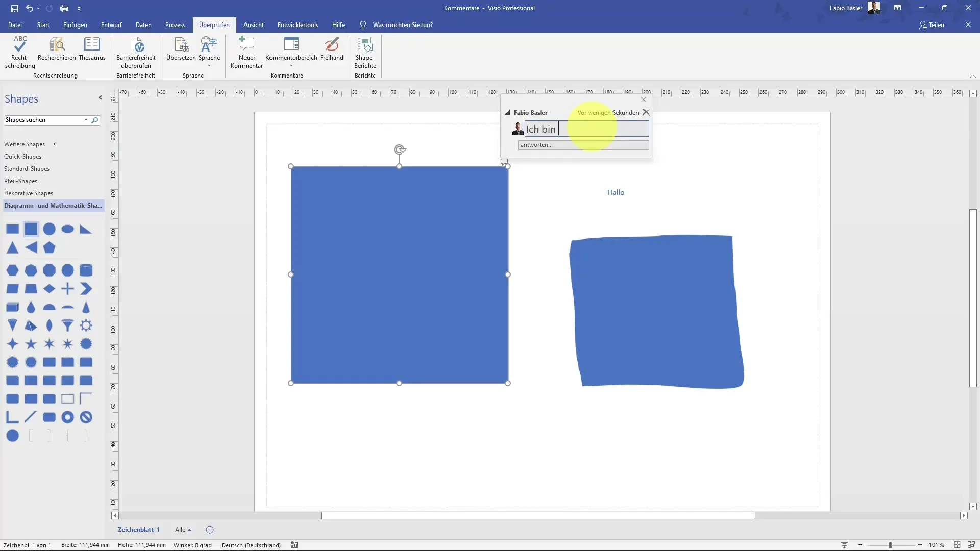The width and height of the screenshot is (980, 551).
Task: Select the funnel shape in the stencil
Action: click(x=67, y=325)
